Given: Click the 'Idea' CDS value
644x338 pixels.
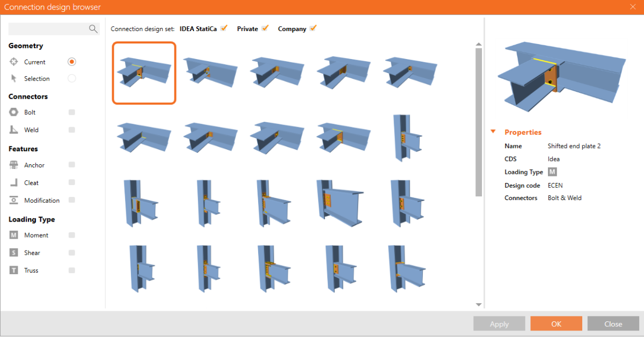Looking at the screenshot, I should (x=553, y=159).
